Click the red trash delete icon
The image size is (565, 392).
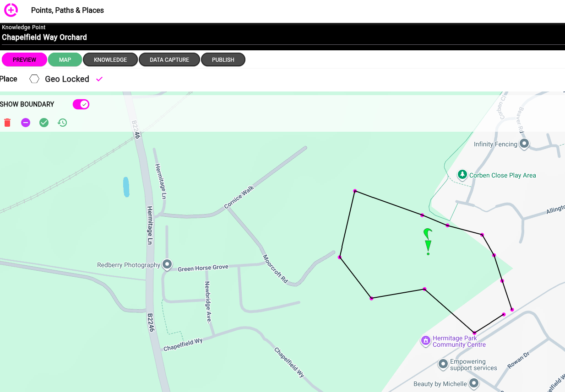pos(7,123)
